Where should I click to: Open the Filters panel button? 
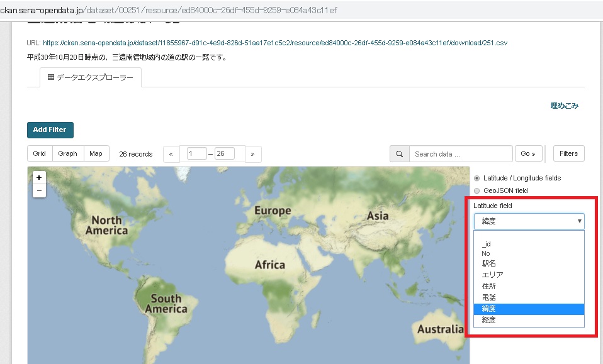[x=568, y=154]
